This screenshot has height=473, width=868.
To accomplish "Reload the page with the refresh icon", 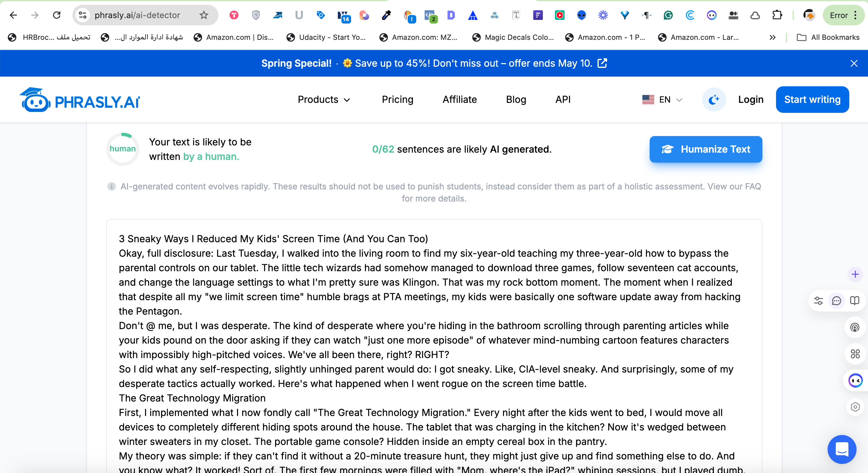I will pyautogui.click(x=57, y=15).
